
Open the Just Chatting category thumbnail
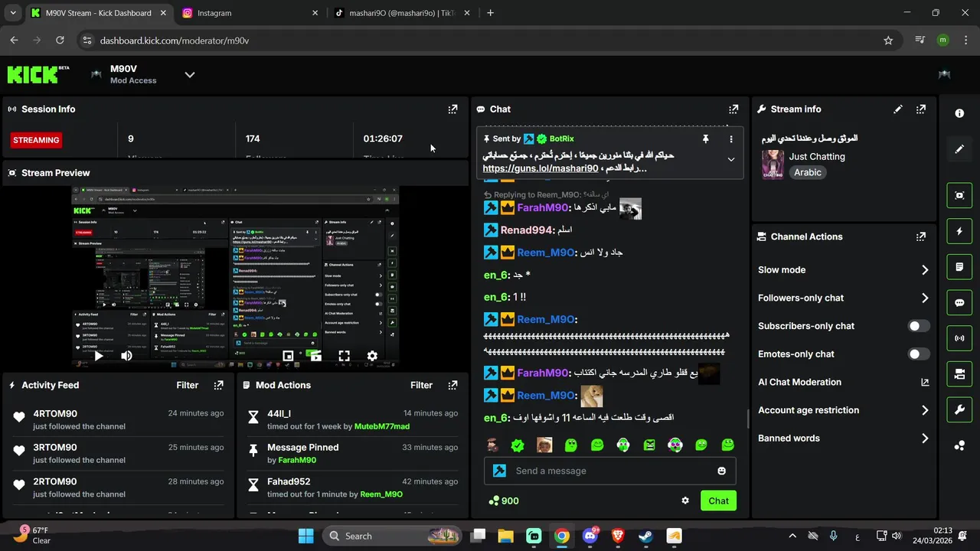click(x=773, y=165)
